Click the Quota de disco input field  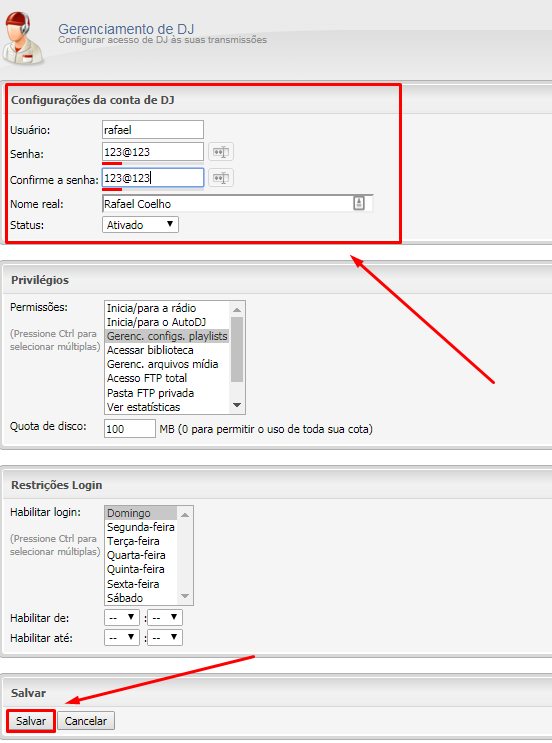[x=130, y=429]
